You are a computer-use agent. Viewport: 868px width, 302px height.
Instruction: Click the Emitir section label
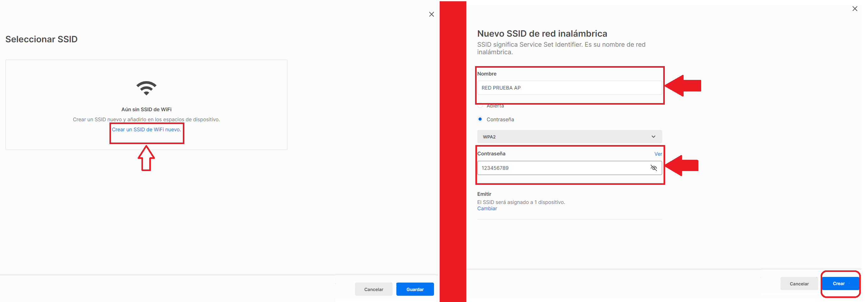point(484,194)
